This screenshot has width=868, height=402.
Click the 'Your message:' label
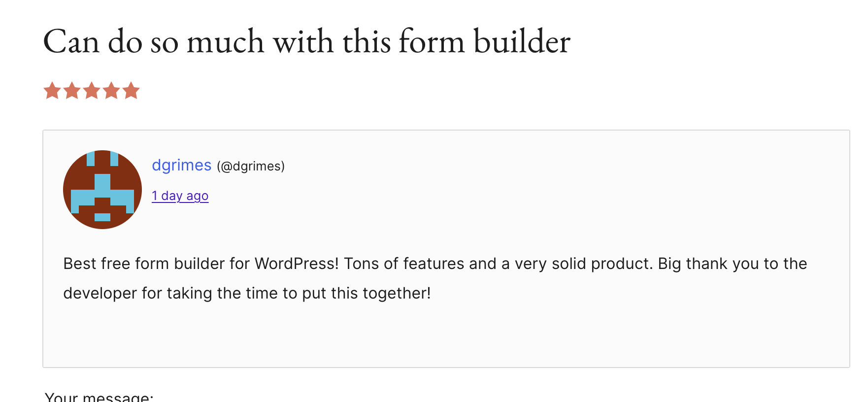coord(99,397)
